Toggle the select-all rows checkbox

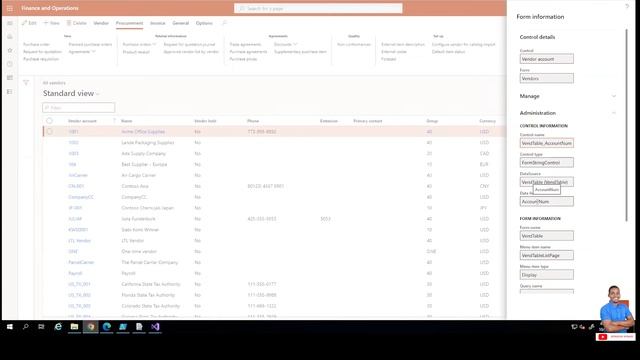point(49,121)
